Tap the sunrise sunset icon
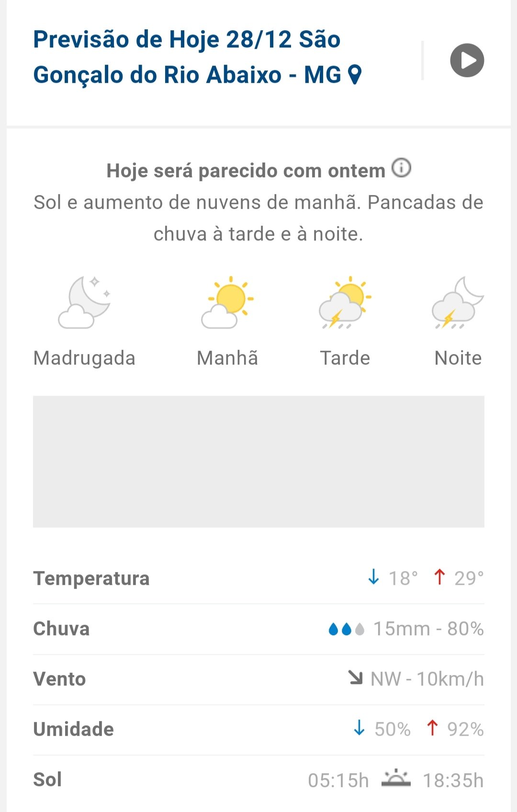This screenshot has width=517, height=812. pyautogui.click(x=396, y=778)
